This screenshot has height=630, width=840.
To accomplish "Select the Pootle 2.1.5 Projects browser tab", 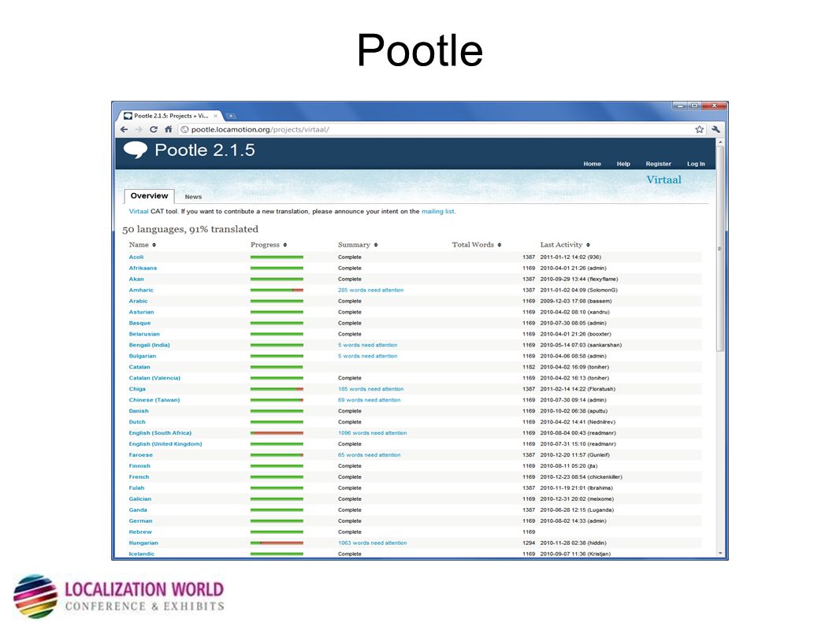I will [171, 116].
